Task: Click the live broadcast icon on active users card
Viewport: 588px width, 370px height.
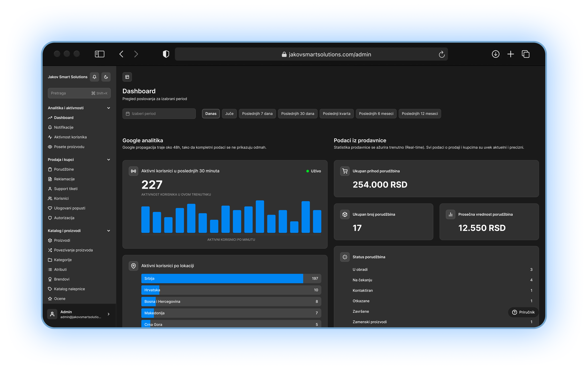Action: point(134,171)
